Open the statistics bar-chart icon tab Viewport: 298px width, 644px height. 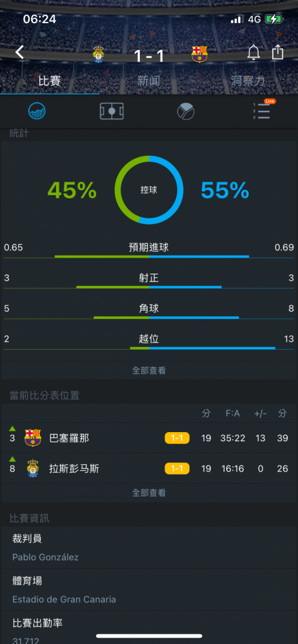point(37,111)
